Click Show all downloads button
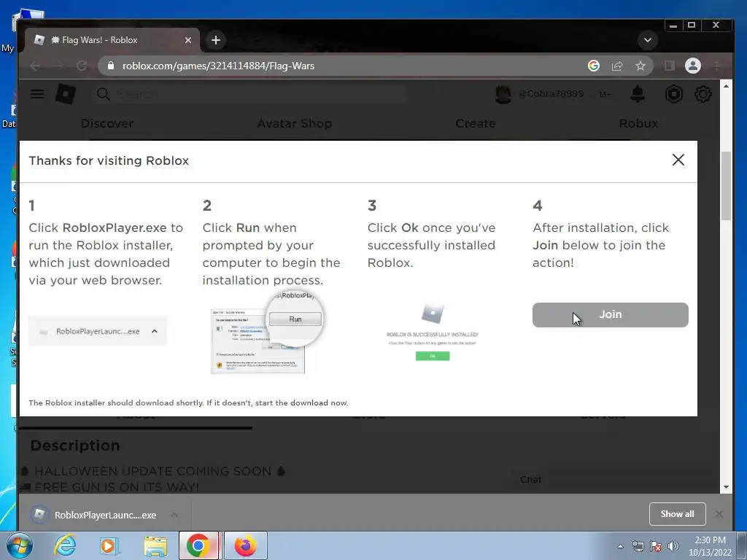The height and width of the screenshot is (560, 747). click(x=677, y=514)
